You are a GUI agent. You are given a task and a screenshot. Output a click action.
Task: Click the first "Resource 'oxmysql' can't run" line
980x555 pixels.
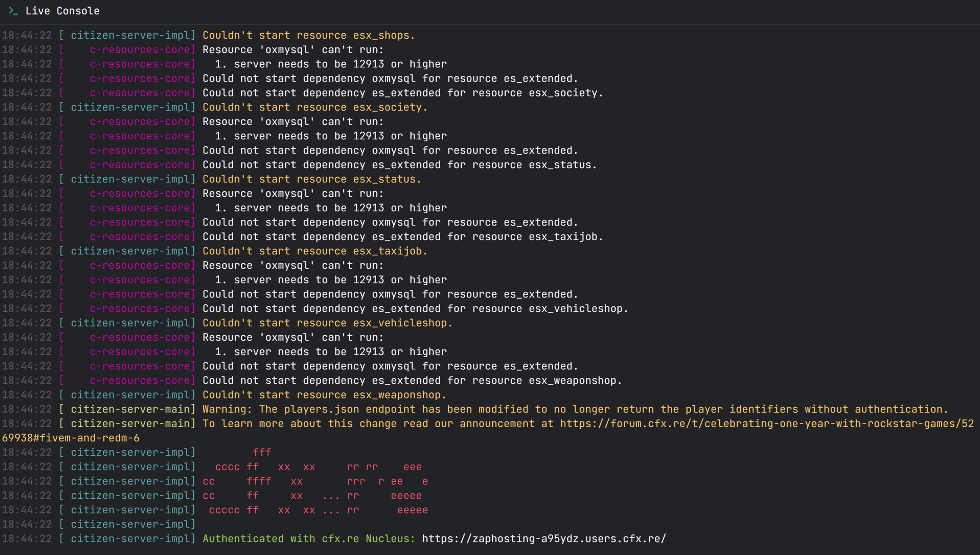[x=293, y=50]
